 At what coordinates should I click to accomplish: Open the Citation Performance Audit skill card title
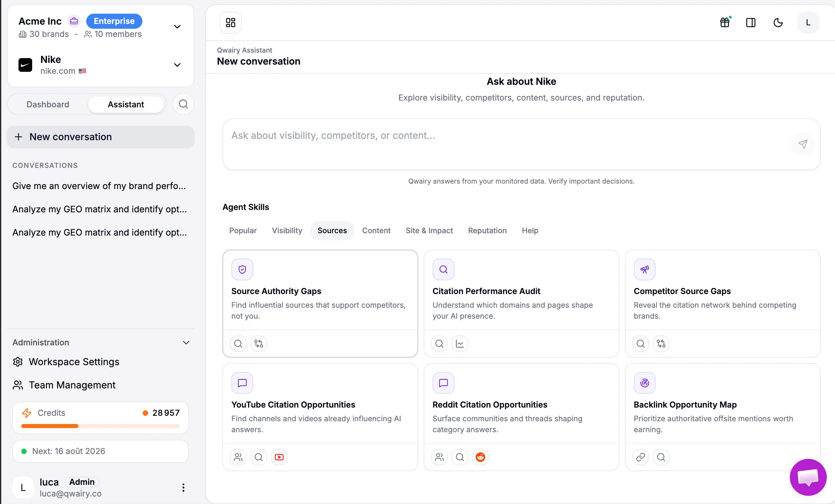tap(486, 291)
